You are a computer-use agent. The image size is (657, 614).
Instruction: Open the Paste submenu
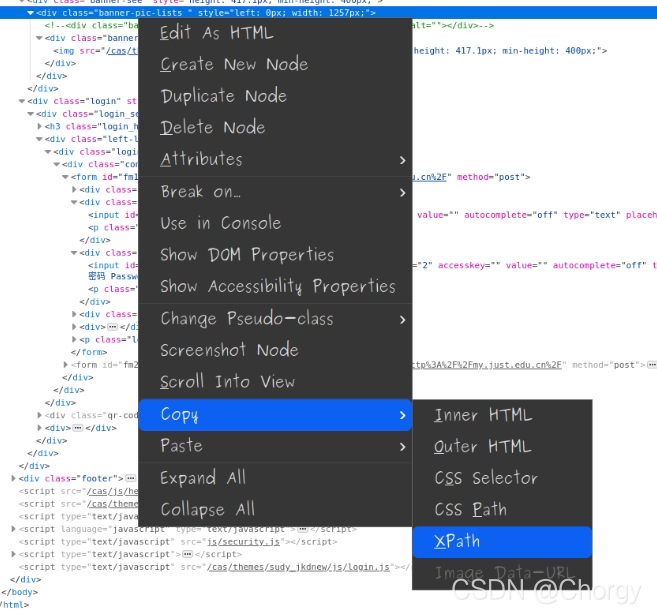point(275,446)
